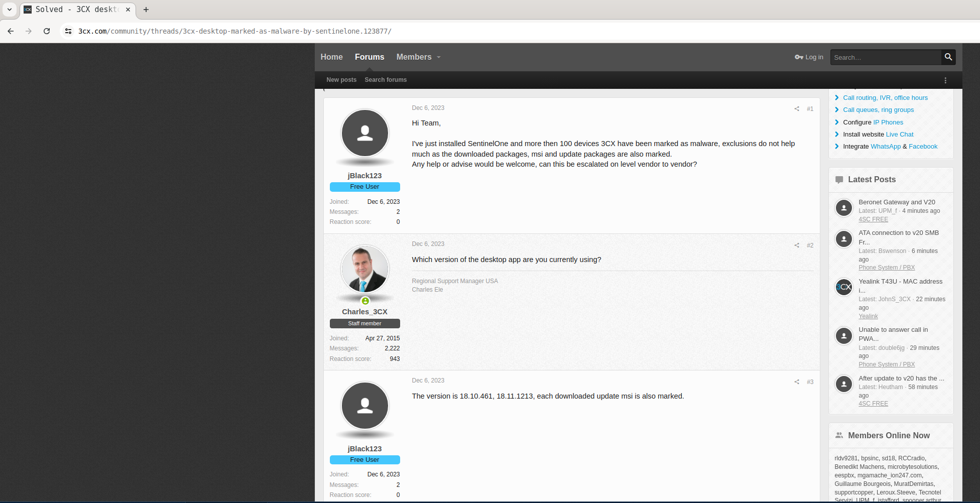Expand the Members dropdown menu
Image resolution: width=980 pixels, height=503 pixels.
click(x=438, y=57)
